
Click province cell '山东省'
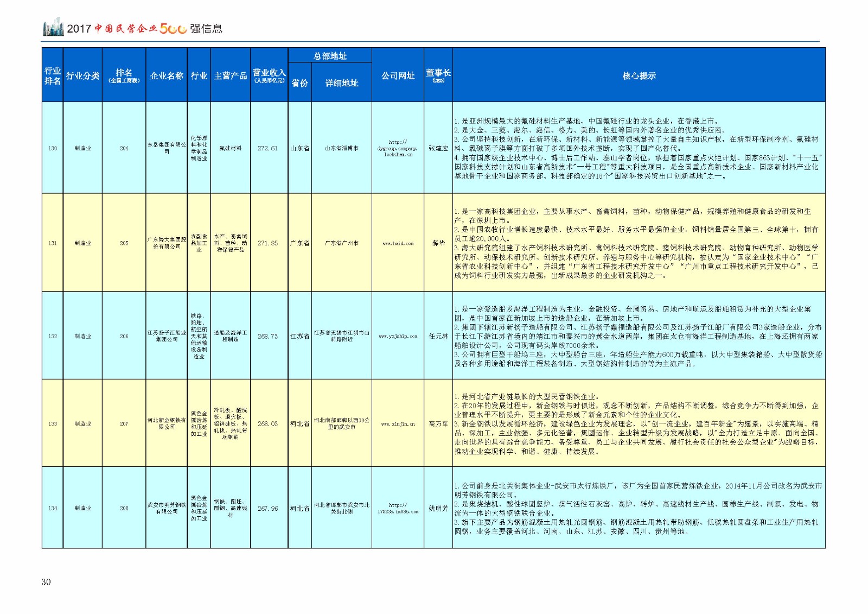(299, 148)
